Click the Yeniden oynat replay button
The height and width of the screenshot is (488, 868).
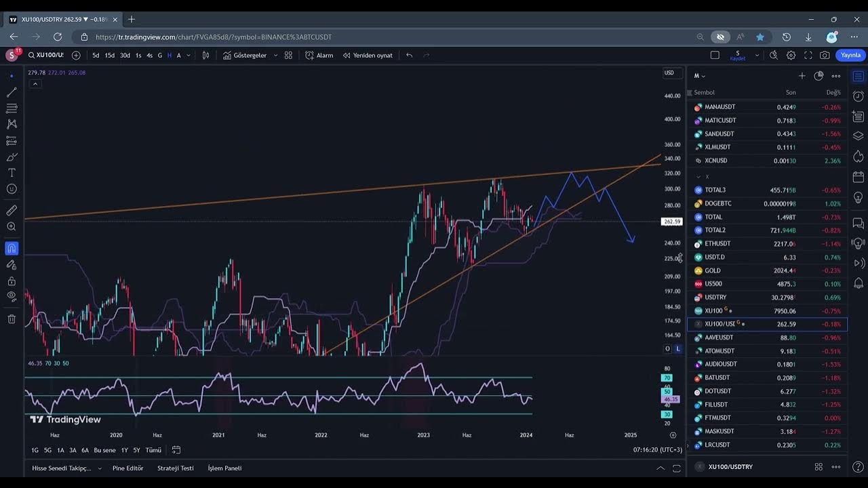pyautogui.click(x=367, y=56)
